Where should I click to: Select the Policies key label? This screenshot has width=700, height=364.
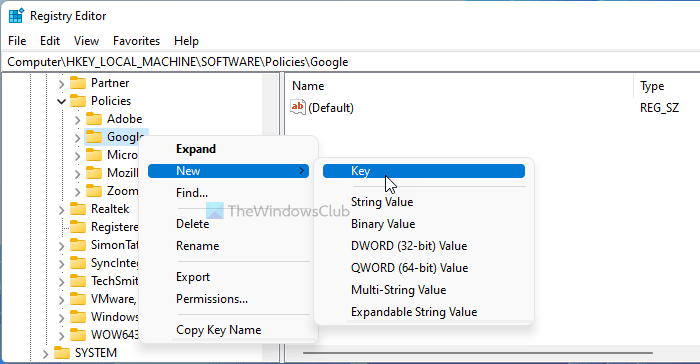pos(111,101)
